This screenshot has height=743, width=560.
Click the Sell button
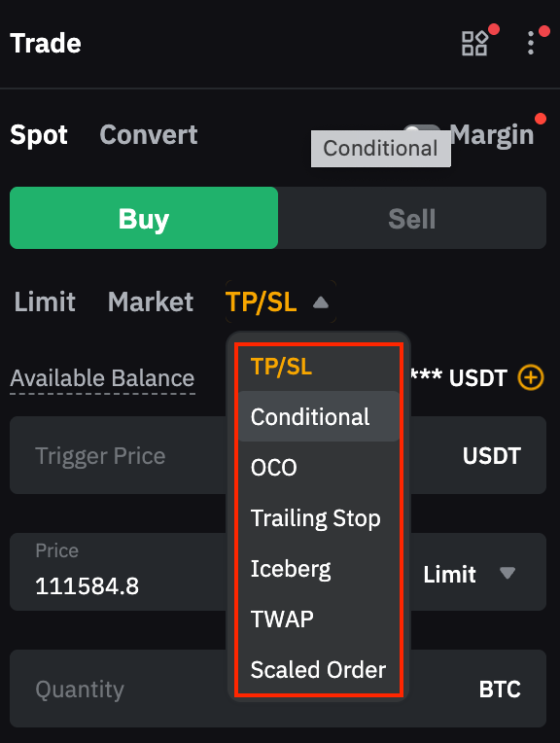click(x=412, y=218)
